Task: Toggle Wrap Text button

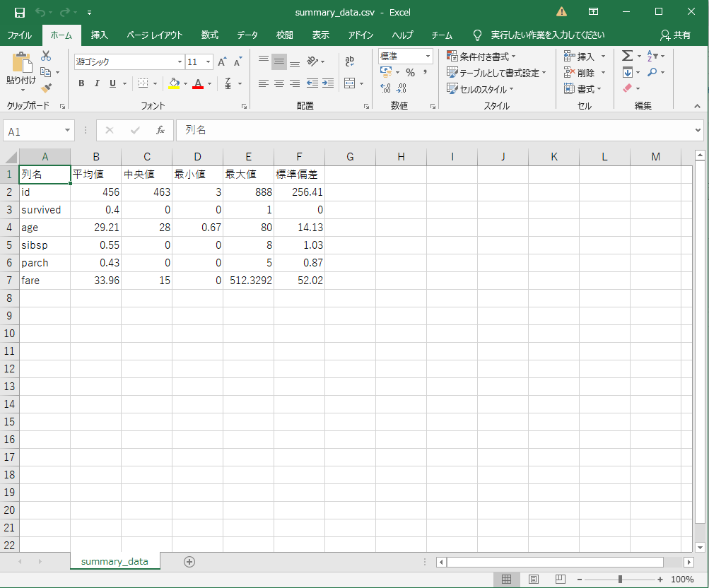Action: click(349, 62)
